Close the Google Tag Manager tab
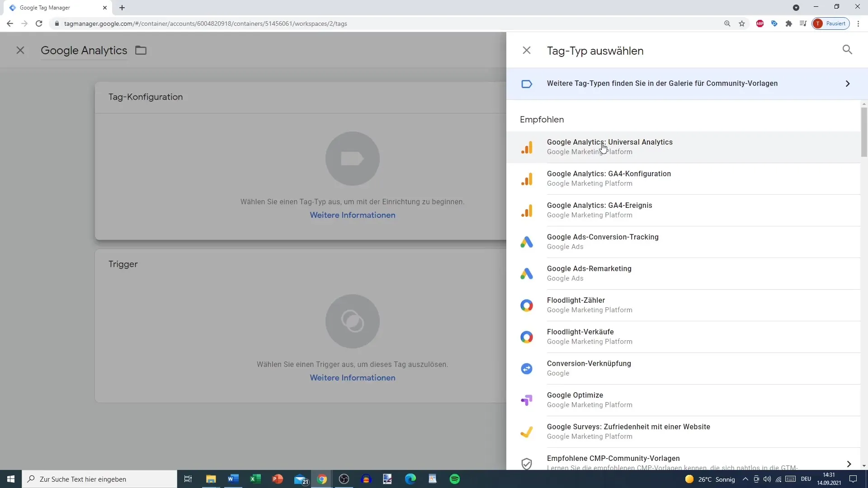Image resolution: width=868 pixels, height=488 pixels. 105,8
